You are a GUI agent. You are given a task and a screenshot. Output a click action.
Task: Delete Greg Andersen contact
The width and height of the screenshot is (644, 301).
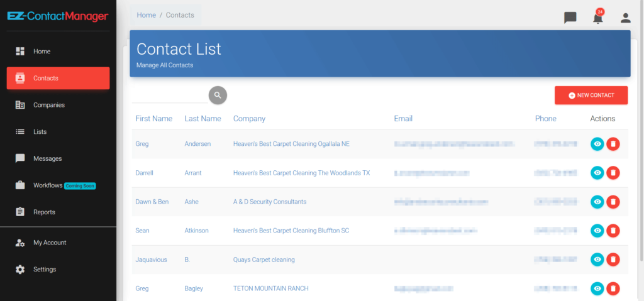[x=613, y=144]
